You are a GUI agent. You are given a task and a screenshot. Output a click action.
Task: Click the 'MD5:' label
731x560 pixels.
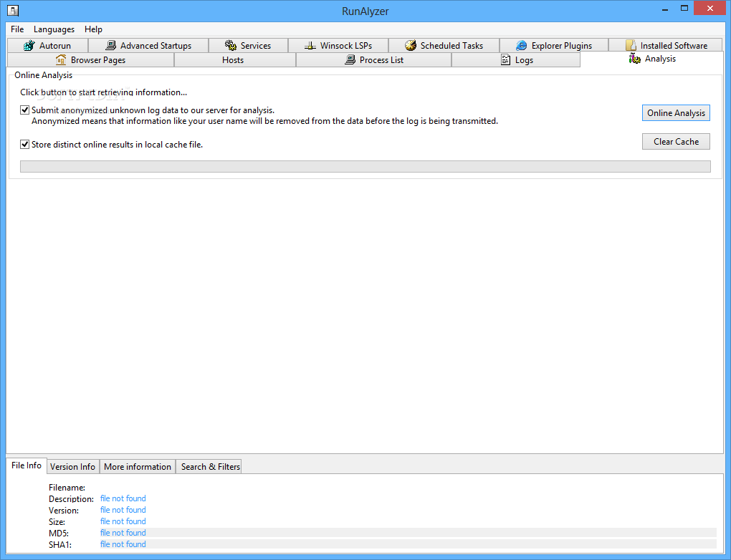59,533
